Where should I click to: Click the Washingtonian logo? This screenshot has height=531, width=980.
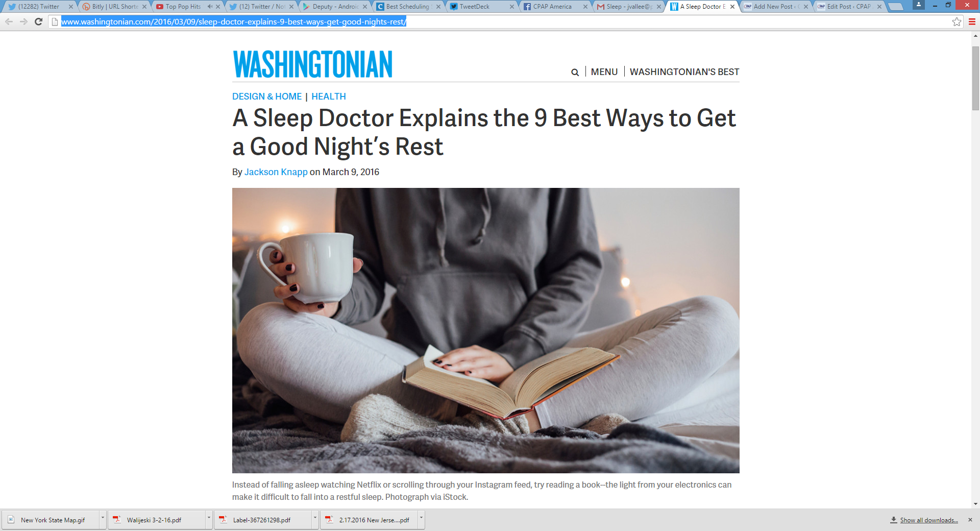tap(312, 64)
